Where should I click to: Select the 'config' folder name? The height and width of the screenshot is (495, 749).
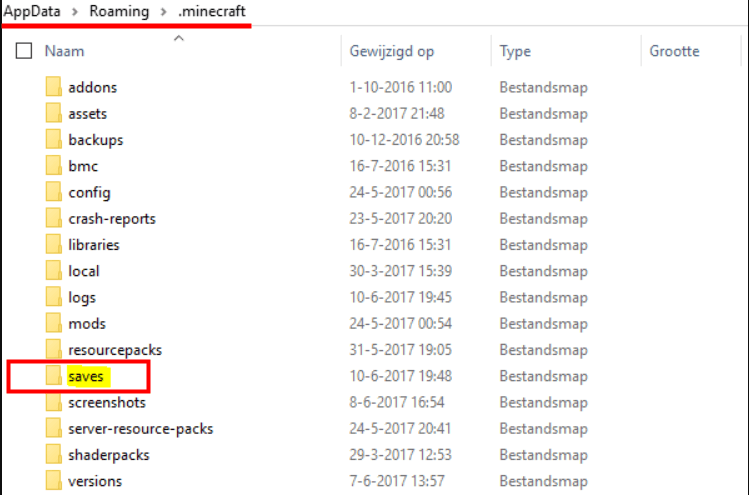pyautogui.click(x=89, y=193)
